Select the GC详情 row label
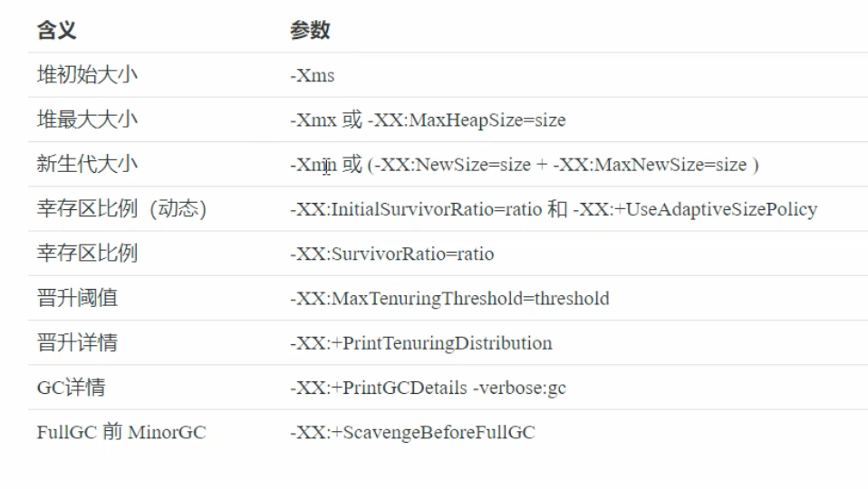Viewport: 868px width, 489px height. (71, 388)
